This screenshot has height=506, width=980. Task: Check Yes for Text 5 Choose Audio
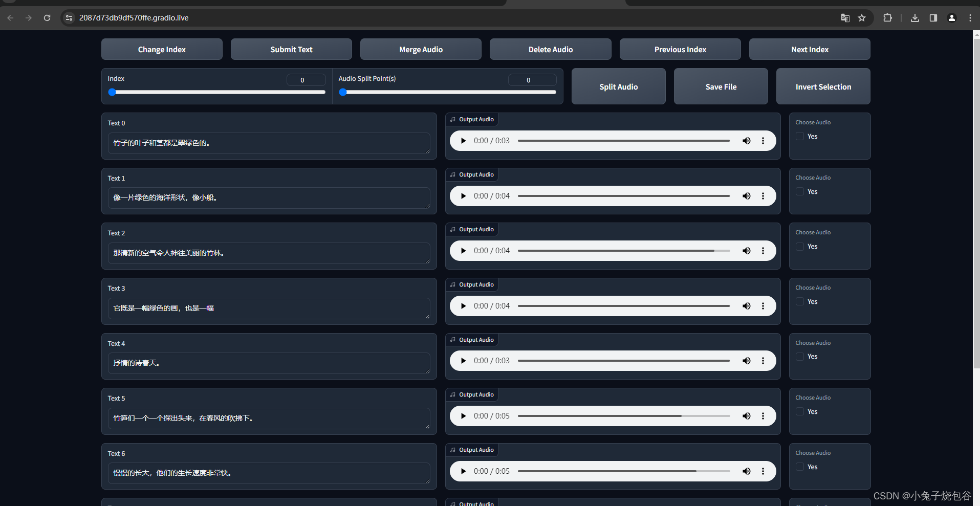[800, 411]
